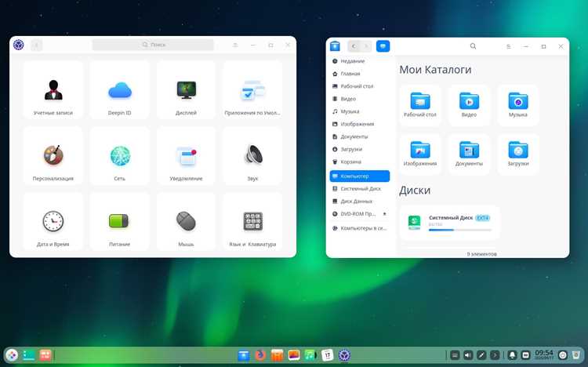The height and width of the screenshot is (367, 588).
Task: Open Компьютеры в сети sidebar entry
Action: (x=360, y=228)
